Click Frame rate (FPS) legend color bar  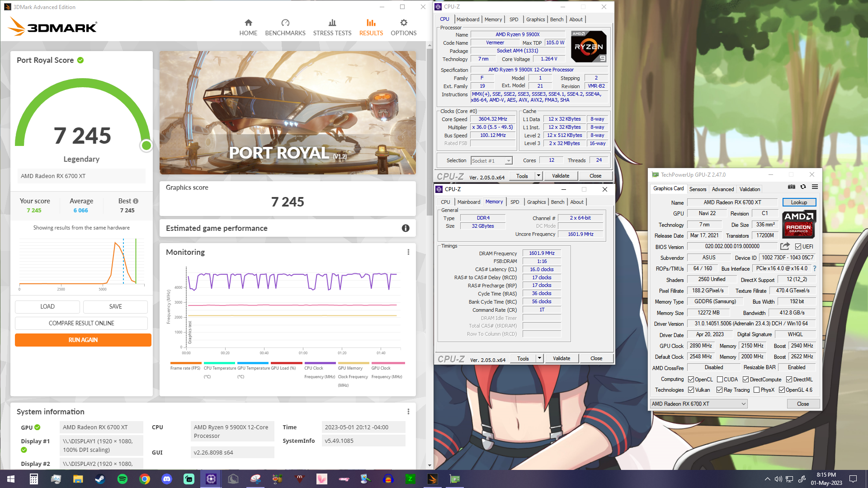pyautogui.click(x=186, y=363)
